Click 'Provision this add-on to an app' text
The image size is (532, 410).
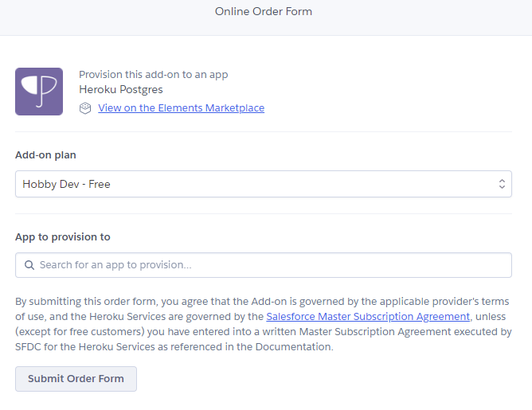(154, 75)
